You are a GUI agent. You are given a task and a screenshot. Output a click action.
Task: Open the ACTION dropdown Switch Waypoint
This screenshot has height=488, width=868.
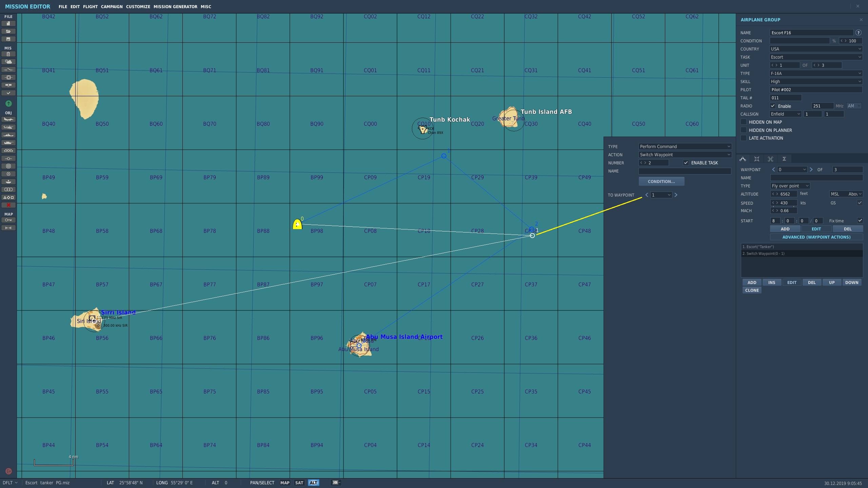click(685, 155)
